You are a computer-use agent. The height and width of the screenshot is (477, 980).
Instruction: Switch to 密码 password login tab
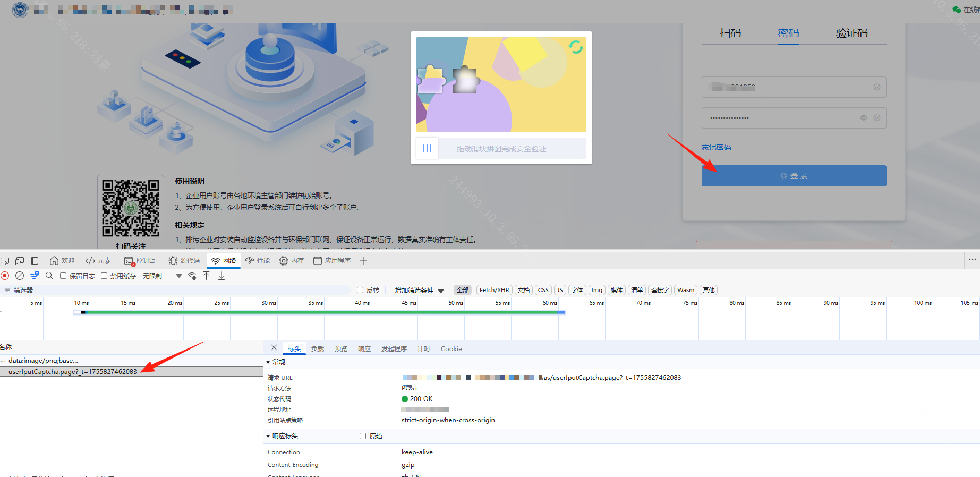click(789, 33)
